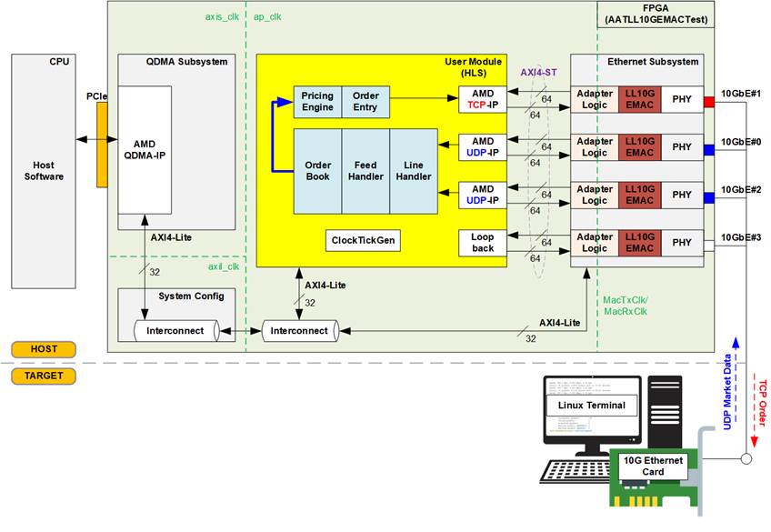Select the AMD TCP-IP block
This screenshot has width=771, height=532.
point(483,99)
